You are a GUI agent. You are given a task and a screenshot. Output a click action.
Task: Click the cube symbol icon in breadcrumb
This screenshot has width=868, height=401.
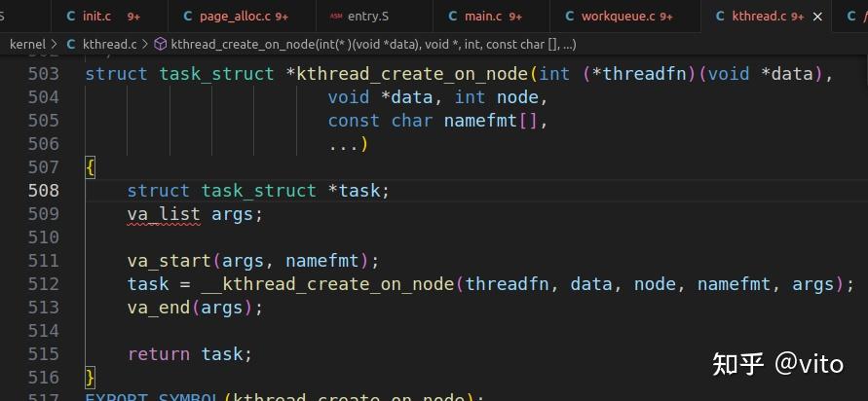point(161,44)
